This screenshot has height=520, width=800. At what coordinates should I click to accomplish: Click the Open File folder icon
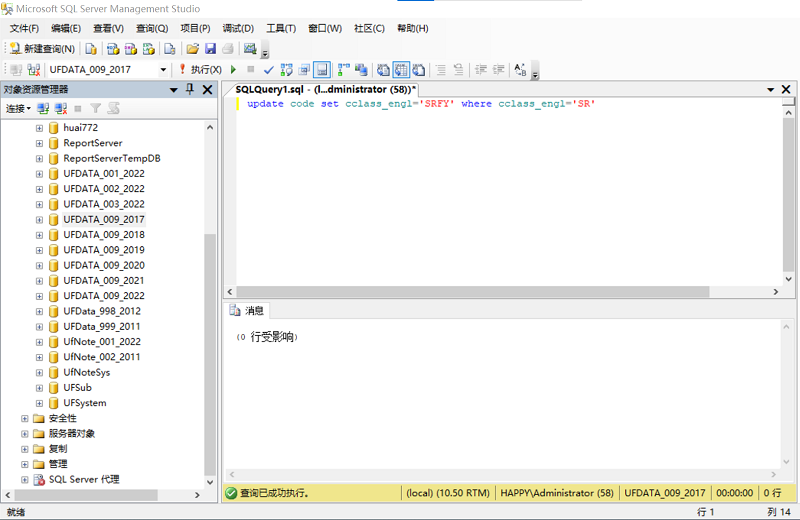(x=193, y=49)
